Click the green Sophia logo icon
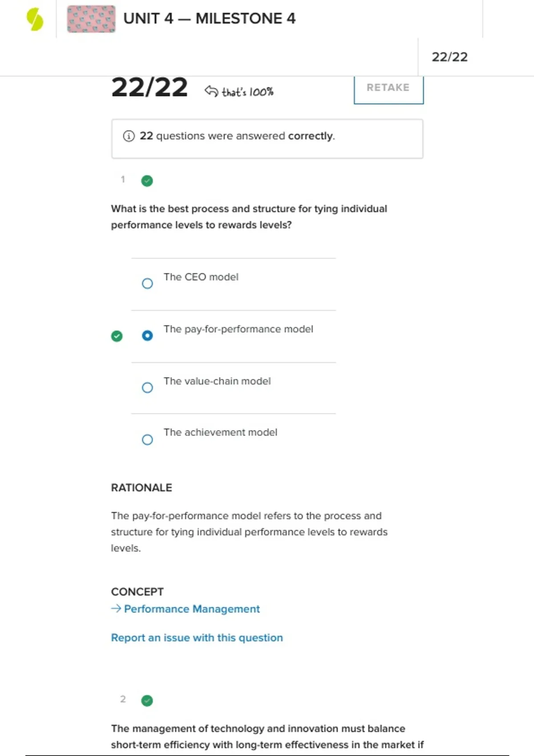 tap(35, 20)
